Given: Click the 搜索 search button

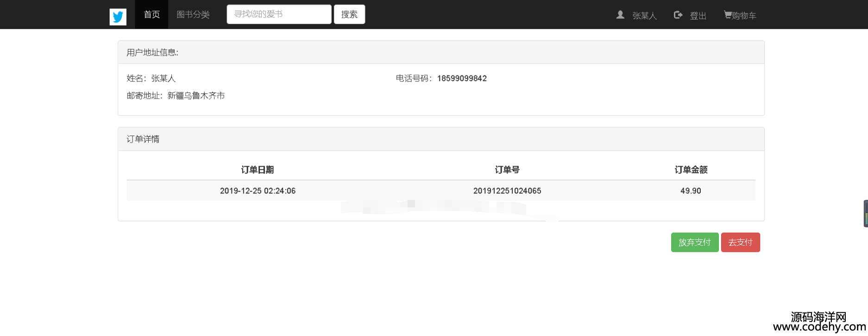Looking at the screenshot, I should 349,14.
